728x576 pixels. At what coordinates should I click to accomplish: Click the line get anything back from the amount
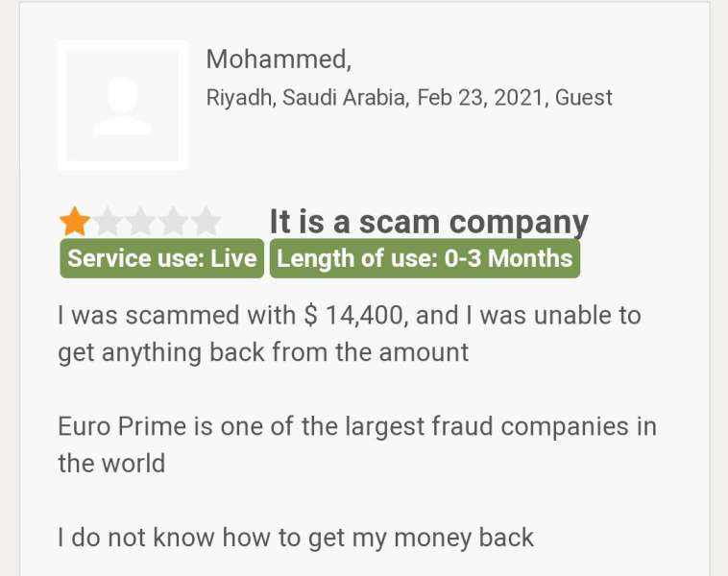[x=263, y=351]
